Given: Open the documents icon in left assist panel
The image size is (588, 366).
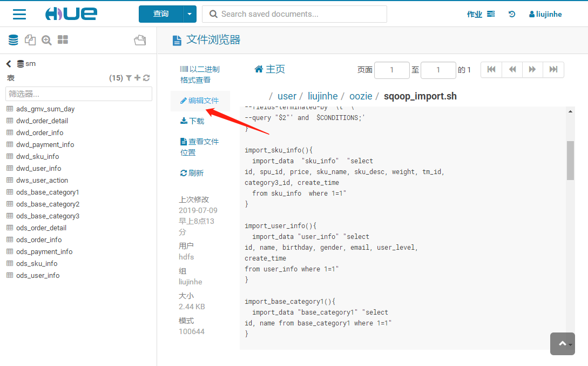Looking at the screenshot, I should [x=30, y=39].
